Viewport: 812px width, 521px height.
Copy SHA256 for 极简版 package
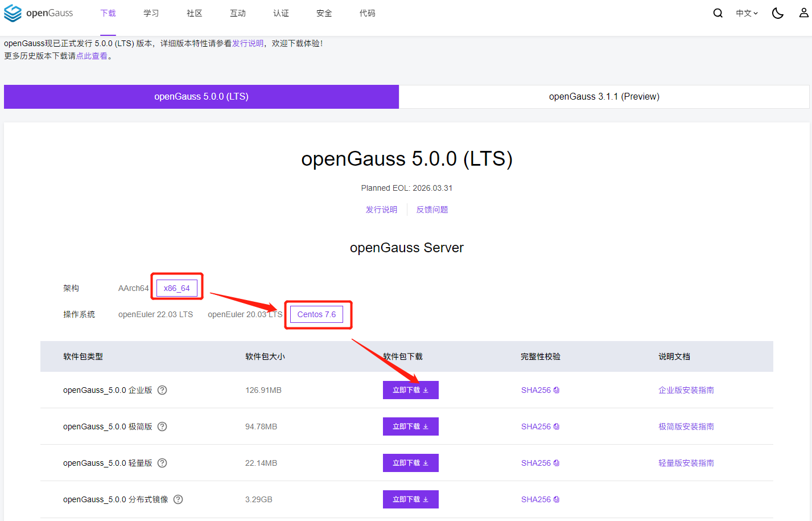(541, 426)
